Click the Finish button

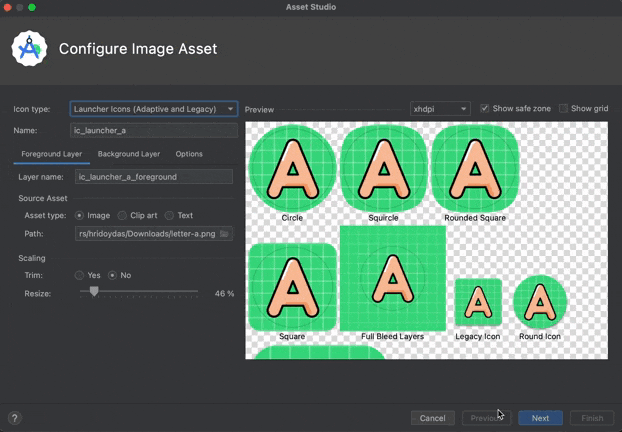(x=592, y=418)
